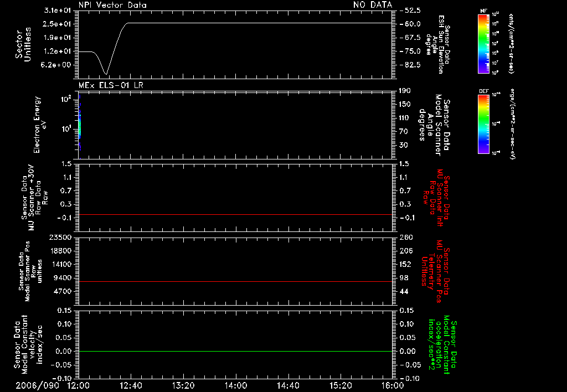Viewport: 567px width, 392px height.
Task: Click the "ESH Sun Elevation Angle" axis title
Action: (438, 44)
